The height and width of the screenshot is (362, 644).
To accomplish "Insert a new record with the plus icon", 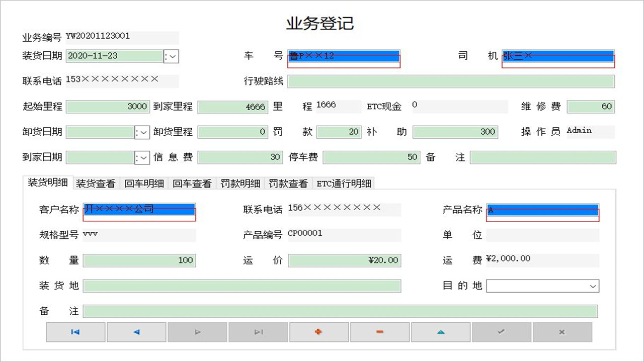I will (x=319, y=332).
